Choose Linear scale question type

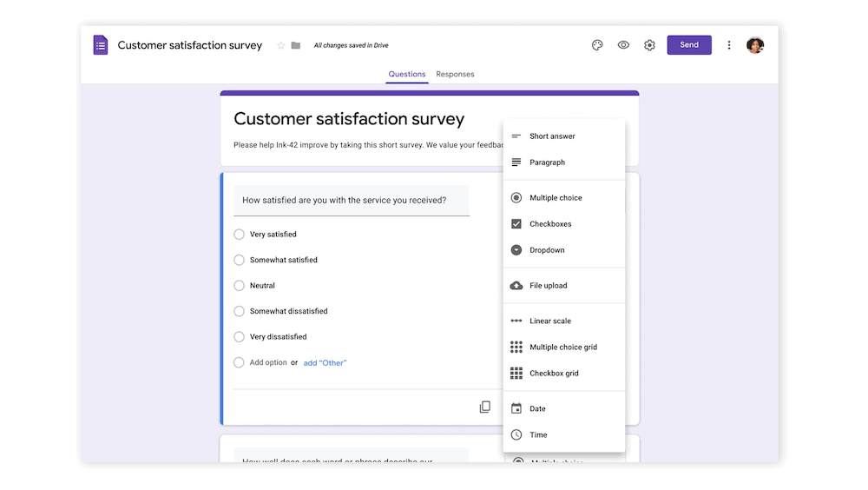pyautogui.click(x=564, y=321)
